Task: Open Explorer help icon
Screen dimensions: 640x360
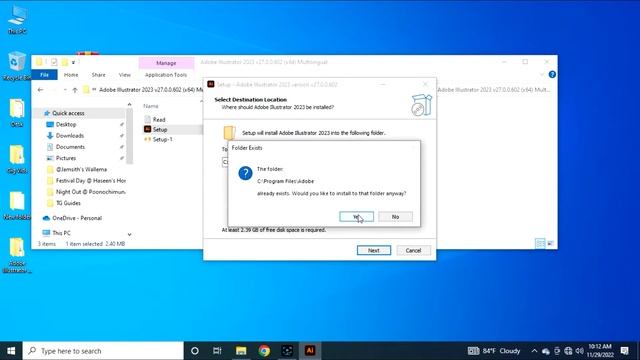Action: [x=552, y=74]
